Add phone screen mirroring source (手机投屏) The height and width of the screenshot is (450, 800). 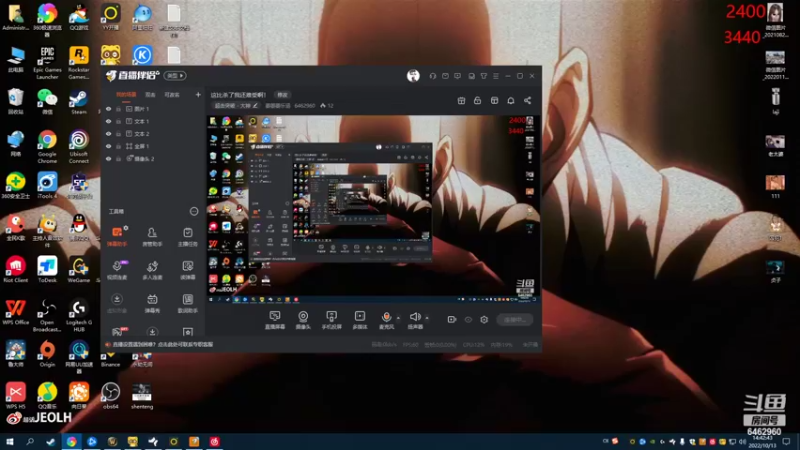(331, 320)
